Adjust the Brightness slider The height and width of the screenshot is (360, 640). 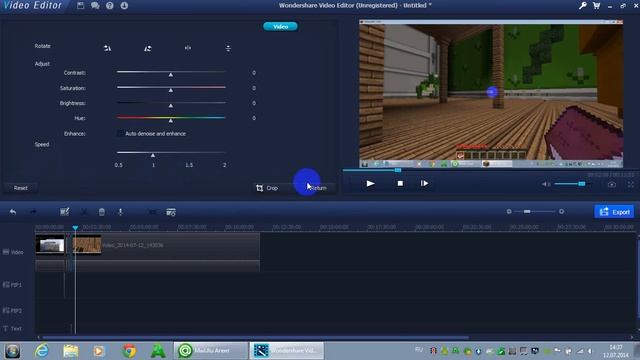point(171,103)
